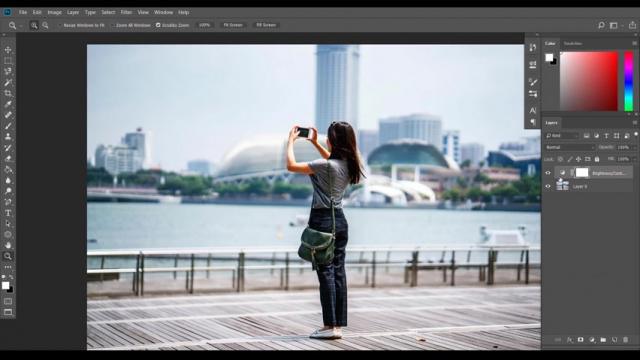Open the Normal blend mode dropdown
This screenshot has width=640, height=360.
[570, 147]
